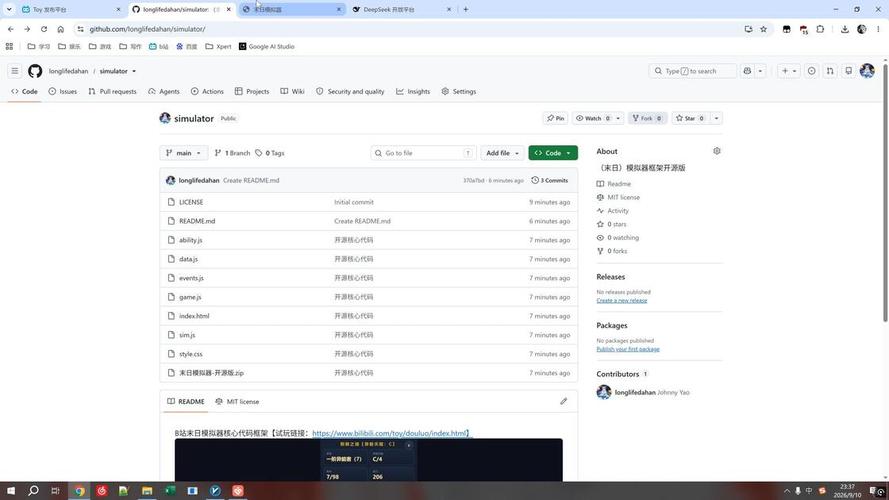This screenshot has width=889, height=500.
Task: Watch the simulator repository
Action: click(593, 118)
